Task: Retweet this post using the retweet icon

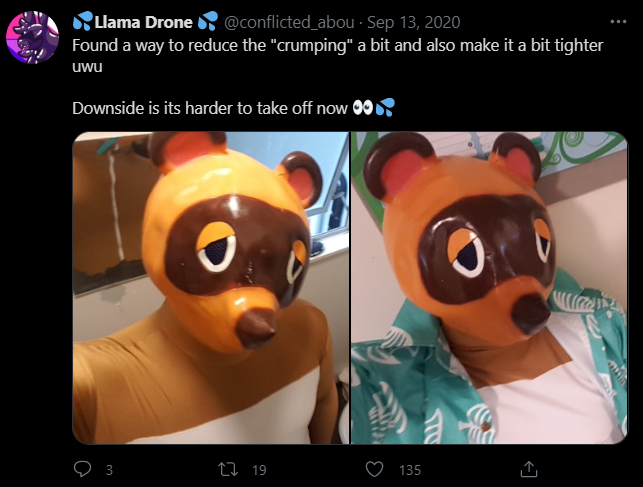Action: coord(228,469)
